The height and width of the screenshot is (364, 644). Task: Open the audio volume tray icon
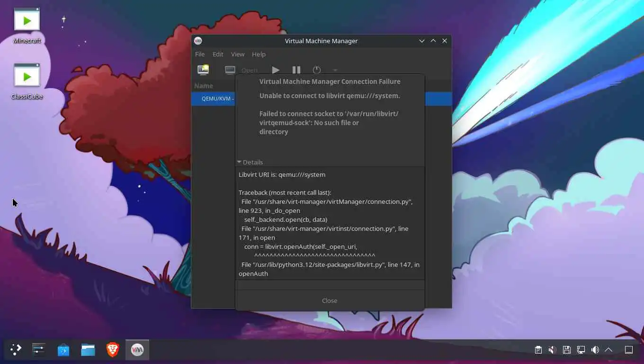(x=595, y=350)
